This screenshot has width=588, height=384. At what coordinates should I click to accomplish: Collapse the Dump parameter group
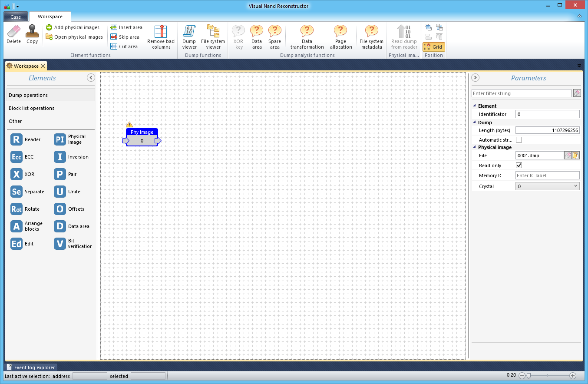coord(474,122)
